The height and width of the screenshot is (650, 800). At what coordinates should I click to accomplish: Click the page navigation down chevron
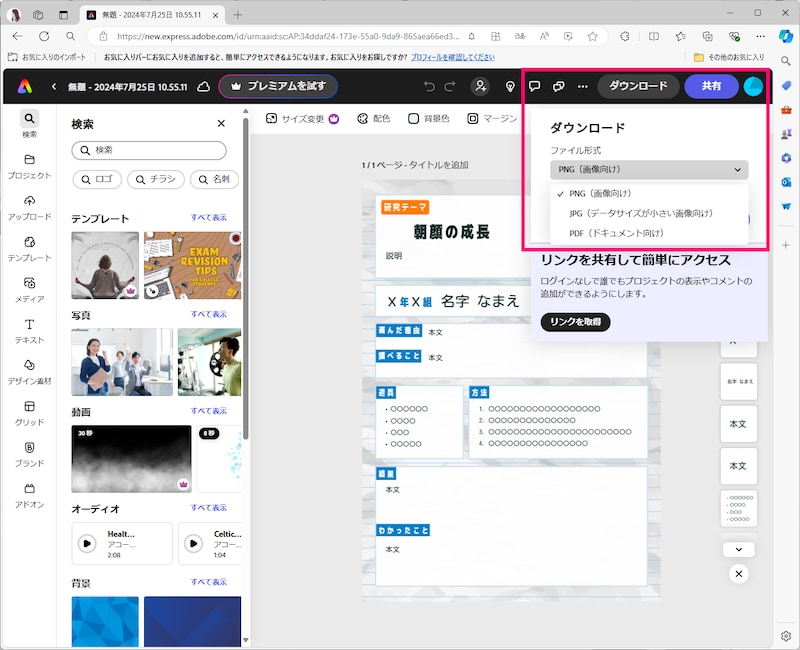click(738, 549)
